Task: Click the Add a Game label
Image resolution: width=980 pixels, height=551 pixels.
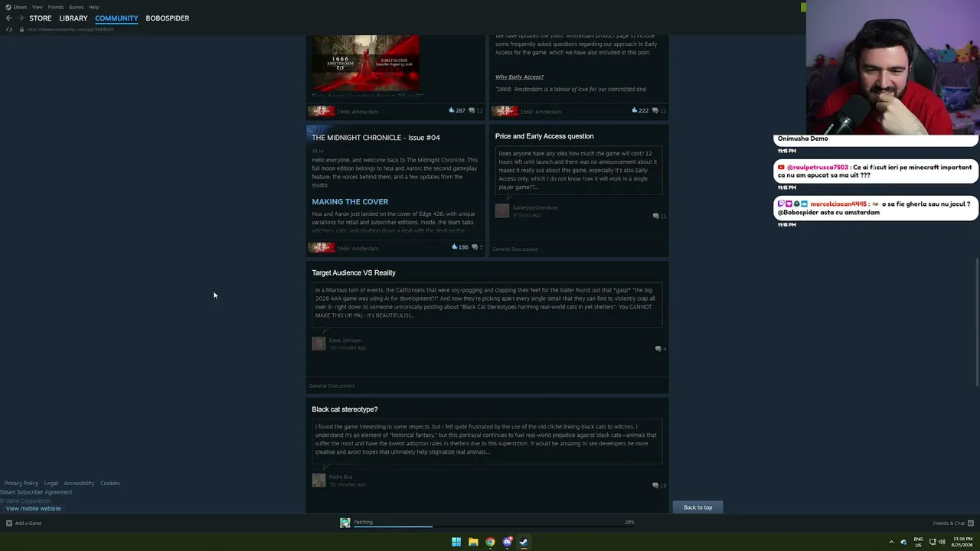Action: pos(28,523)
